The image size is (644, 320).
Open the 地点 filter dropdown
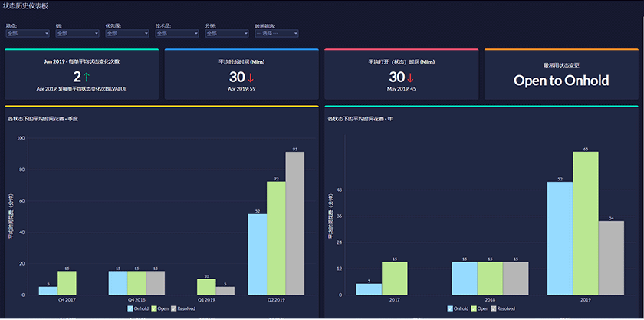point(28,34)
